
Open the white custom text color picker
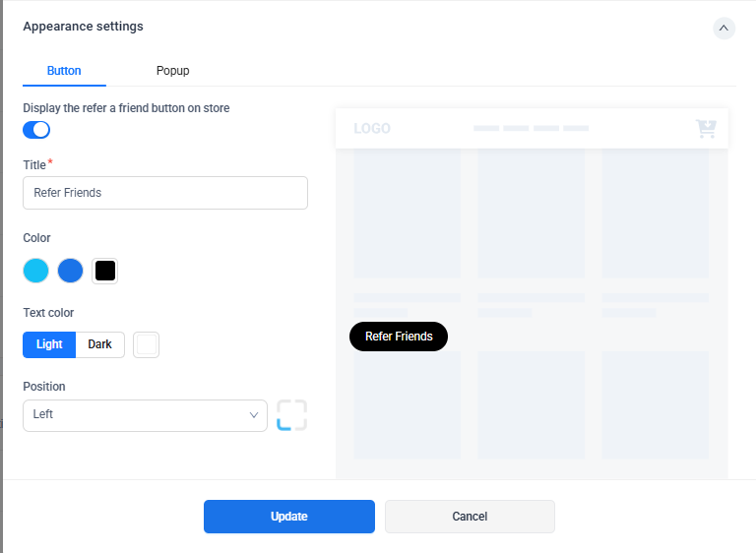pyautogui.click(x=146, y=345)
